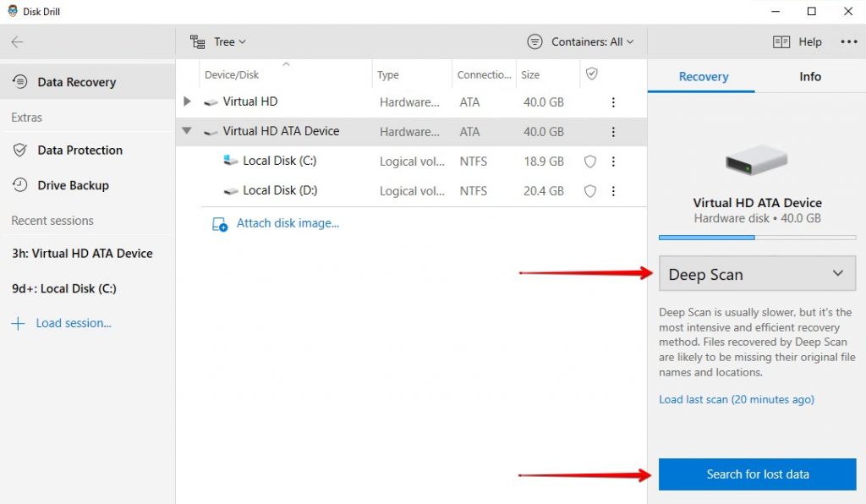Open the Data Protection section
The image size is (866, 504).
[79, 150]
